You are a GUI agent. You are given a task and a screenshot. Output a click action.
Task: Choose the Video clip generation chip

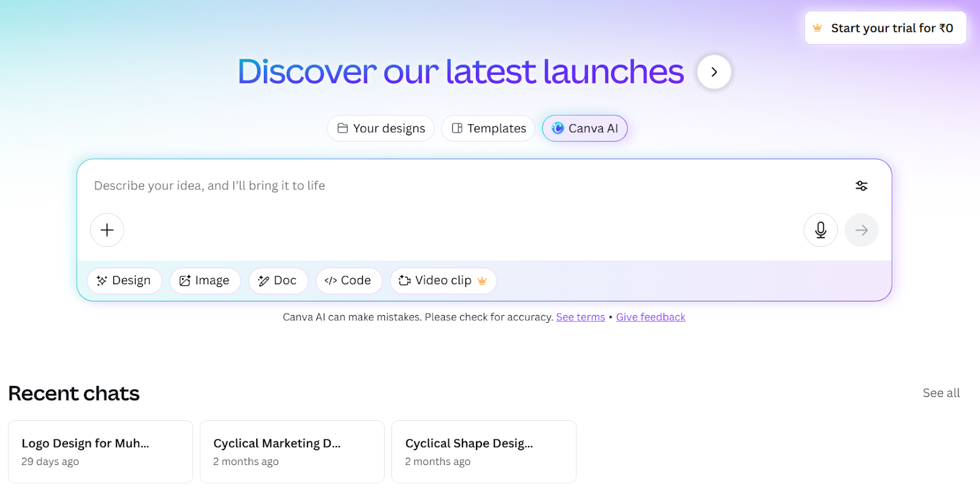(x=443, y=281)
